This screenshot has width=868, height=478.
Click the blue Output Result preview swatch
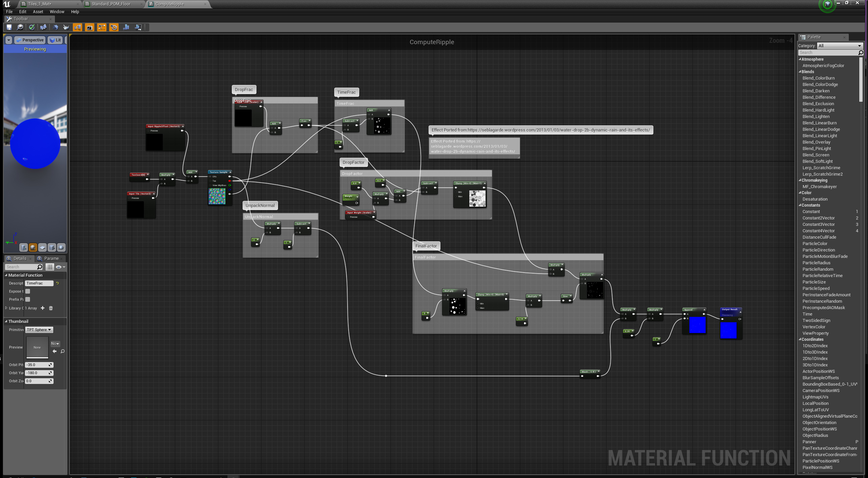coord(728,330)
